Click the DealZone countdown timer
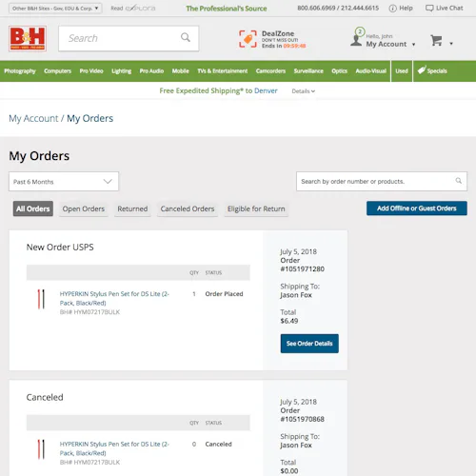 tap(294, 46)
